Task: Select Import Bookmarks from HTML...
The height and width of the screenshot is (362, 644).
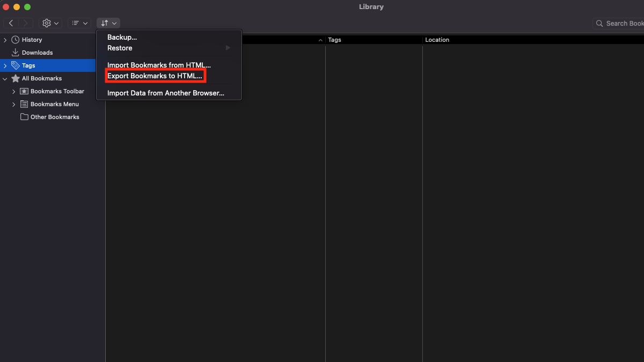Action: coord(169,65)
